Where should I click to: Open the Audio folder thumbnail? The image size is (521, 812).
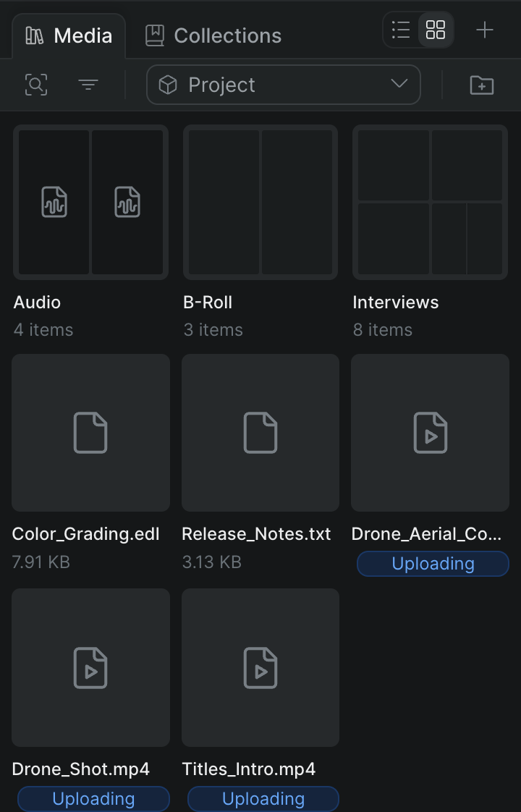click(x=90, y=202)
